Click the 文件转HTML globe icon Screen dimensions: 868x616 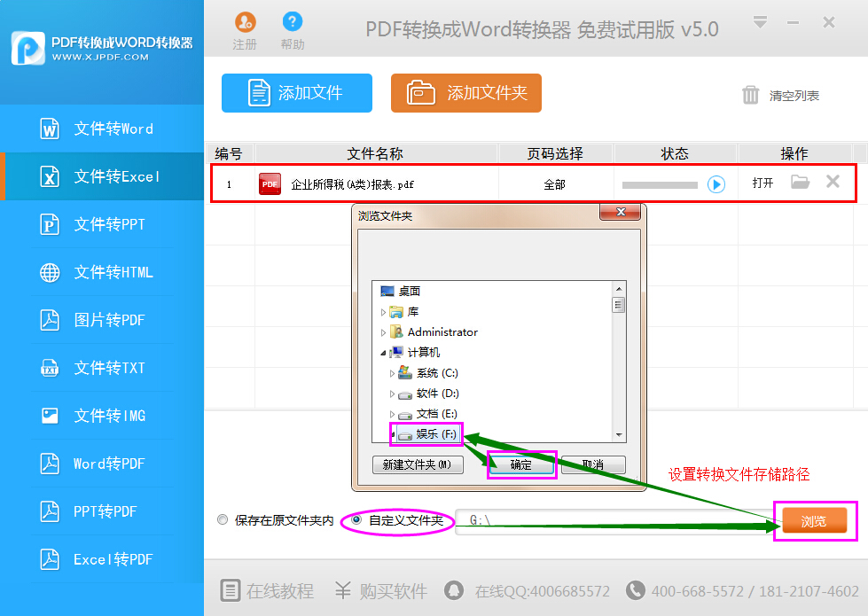tap(50, 272)
